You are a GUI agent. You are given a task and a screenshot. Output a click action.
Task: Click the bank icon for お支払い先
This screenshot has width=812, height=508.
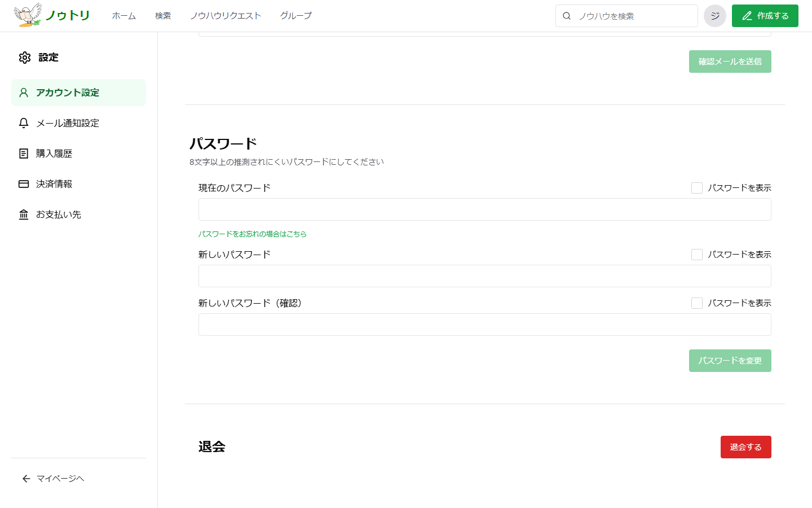tap(24, 214)
